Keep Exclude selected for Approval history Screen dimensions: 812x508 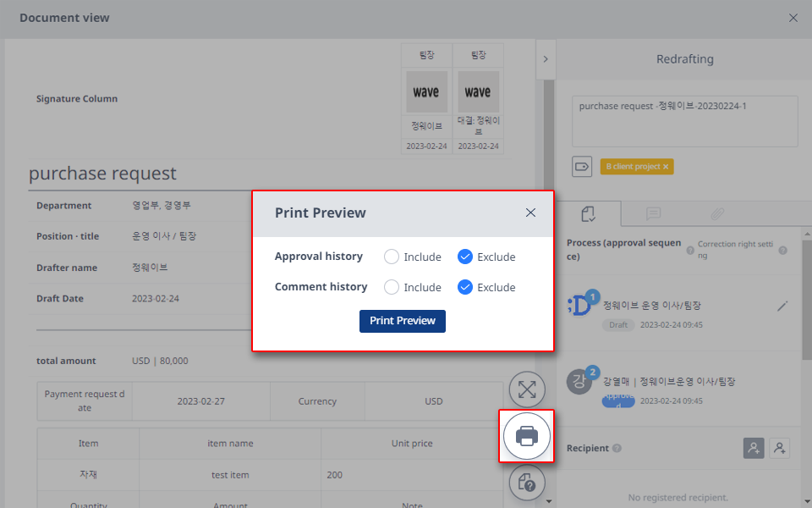pyautogui.click(x=465, y=257)
